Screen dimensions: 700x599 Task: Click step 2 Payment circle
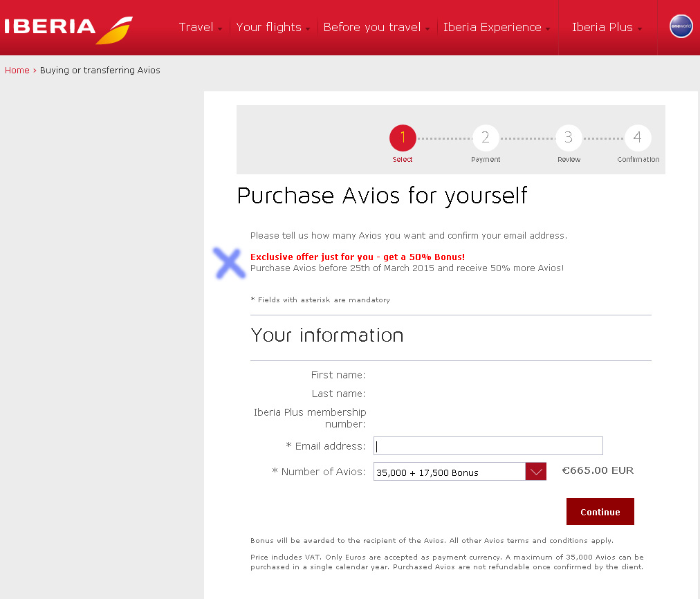[486, 138]
